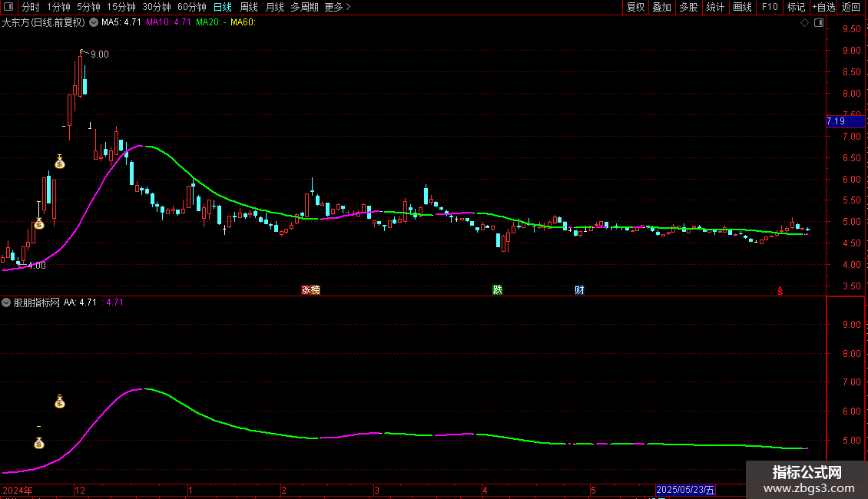Image resolution: width=868 pixels, height=499 pixels.
Task: Click the lower money bag signal icon on main chart
Action: [x=38, y=223]
